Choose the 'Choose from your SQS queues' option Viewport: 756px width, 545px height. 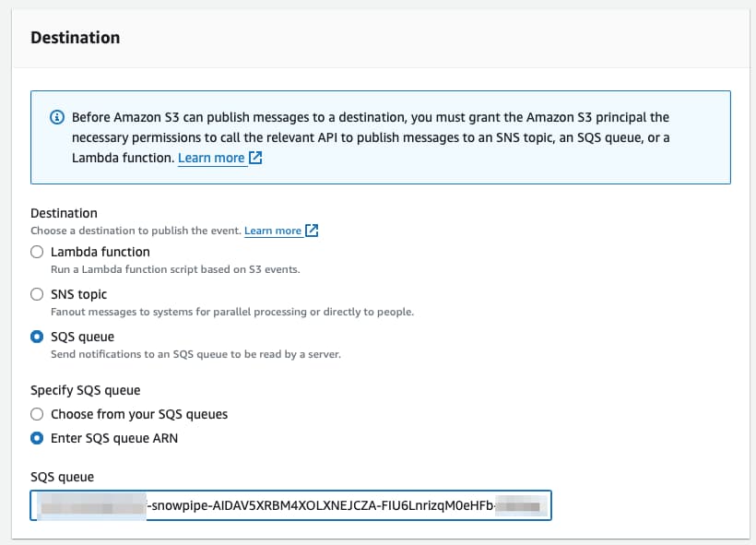37,414
